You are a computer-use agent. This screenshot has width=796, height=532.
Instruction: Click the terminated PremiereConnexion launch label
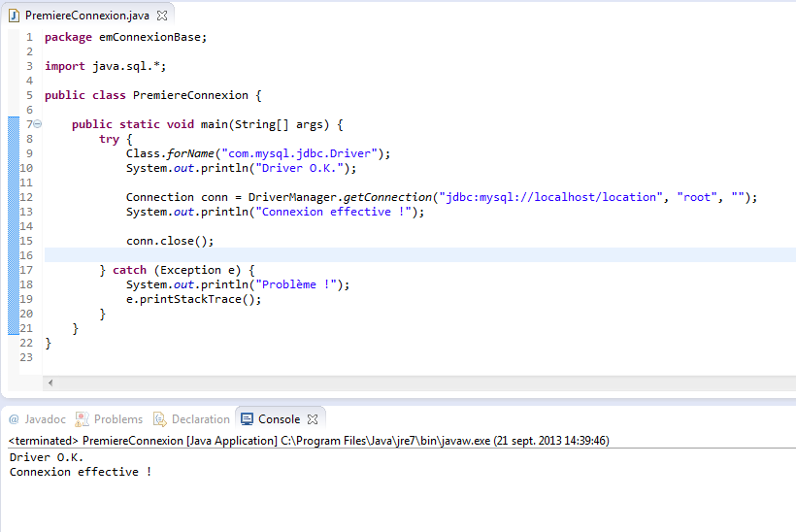pyautogui.click(x=143, y=441)
